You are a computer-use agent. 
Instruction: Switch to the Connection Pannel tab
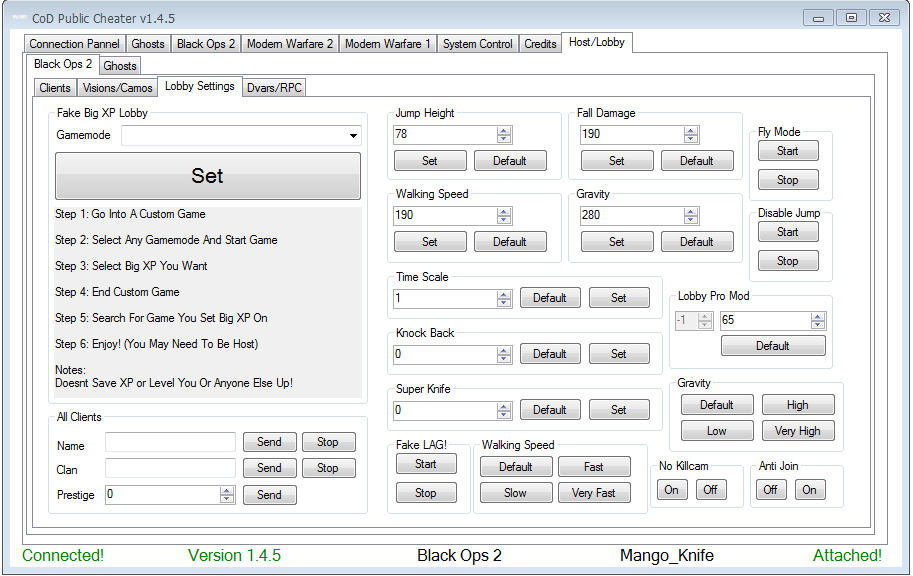(x=74, y=44)
